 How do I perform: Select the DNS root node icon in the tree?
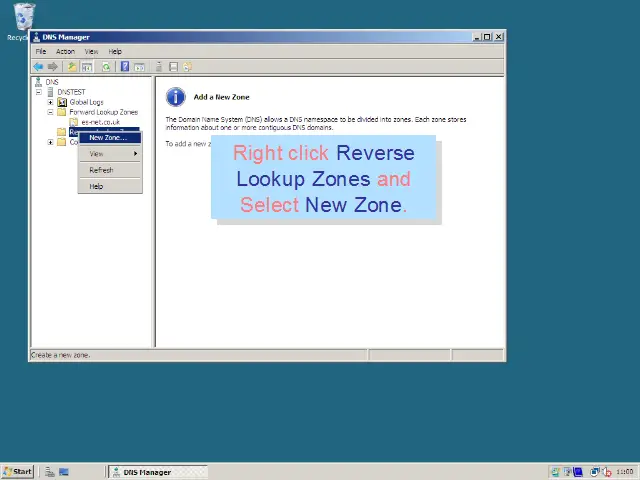coord(38,82)
